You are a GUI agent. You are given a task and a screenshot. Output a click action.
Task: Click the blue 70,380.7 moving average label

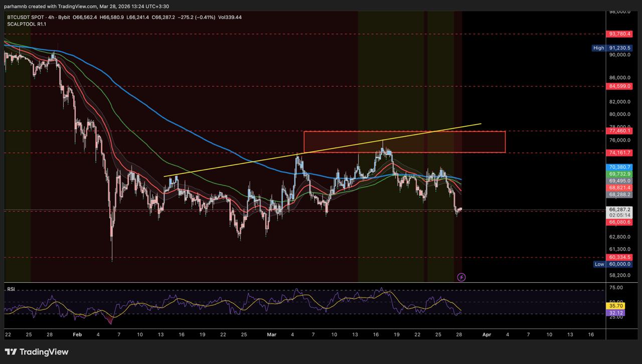pyautogui.click(x=619, y=167)
